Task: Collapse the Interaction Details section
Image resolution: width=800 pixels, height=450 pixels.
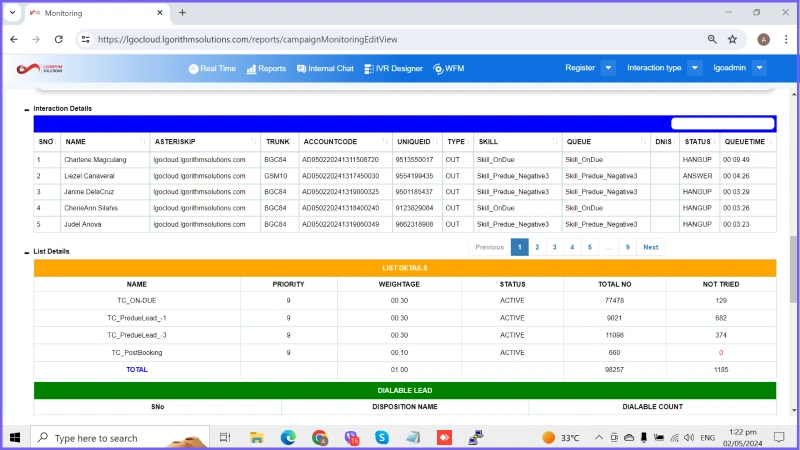Action: [x=27, y=109]
